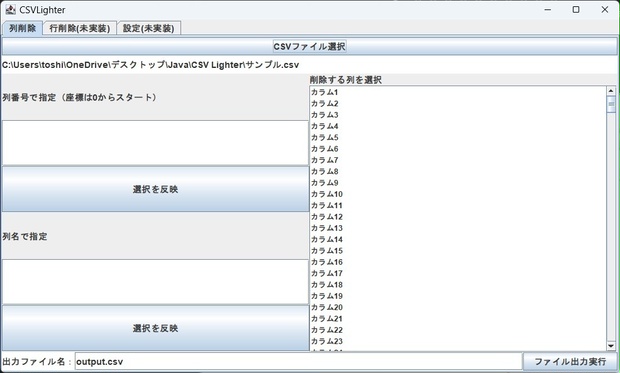Screen dimensions: 620x373
Task: Click the CSVLighter app icon in title bar
Action: (10, 9)
